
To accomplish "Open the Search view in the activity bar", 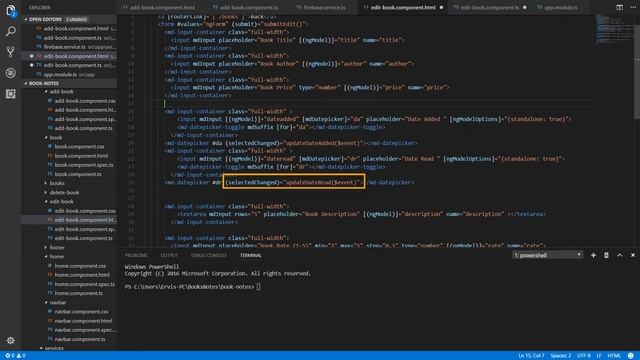I will click(x=11, y=31).
